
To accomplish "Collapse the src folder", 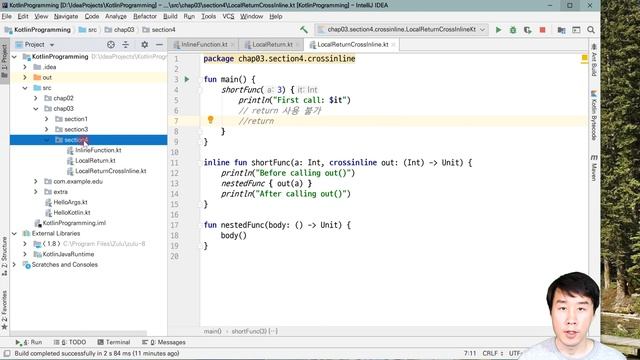I will pos(25,88).
